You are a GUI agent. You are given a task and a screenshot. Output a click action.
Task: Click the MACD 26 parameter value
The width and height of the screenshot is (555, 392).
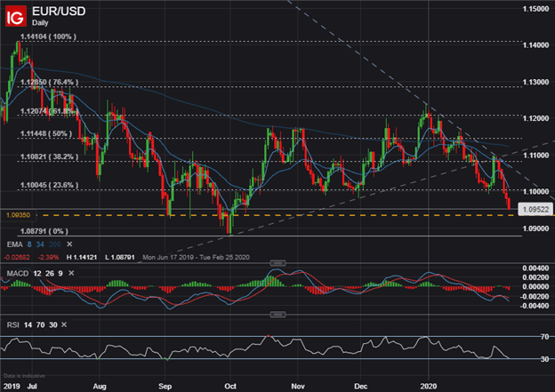tap(50, 274)
